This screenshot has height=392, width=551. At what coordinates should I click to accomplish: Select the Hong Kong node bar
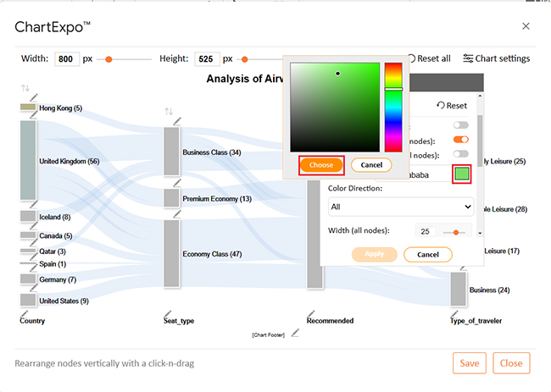(x=28, y=107)
